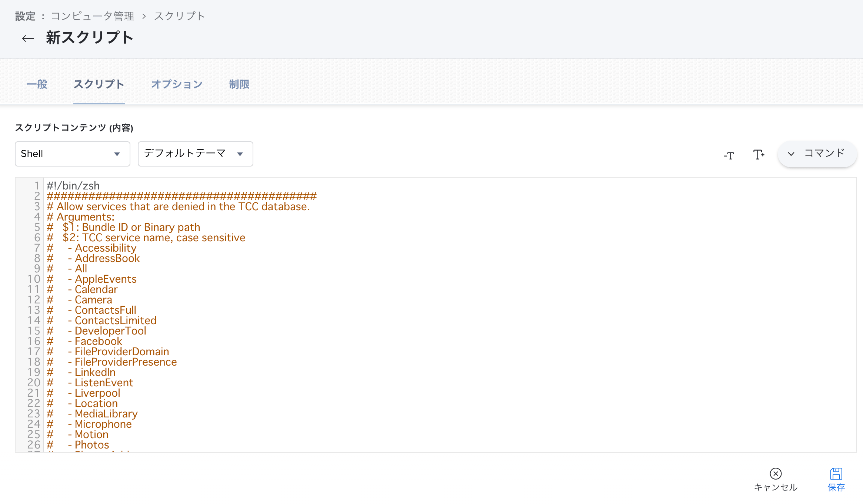Click the スクリプトコンテンツ (内容) heading
This screenshot has height=504, width=863.
[x=74, y=128]
